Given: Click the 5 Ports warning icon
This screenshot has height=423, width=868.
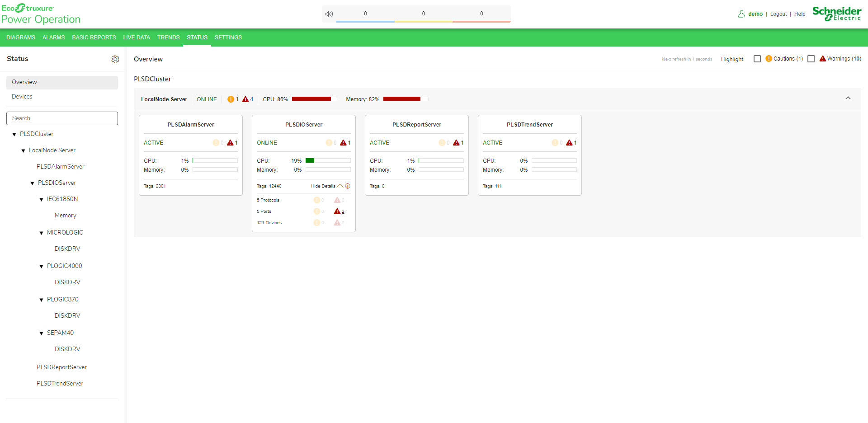Looking at the screenshot, I should pos(337,211).
